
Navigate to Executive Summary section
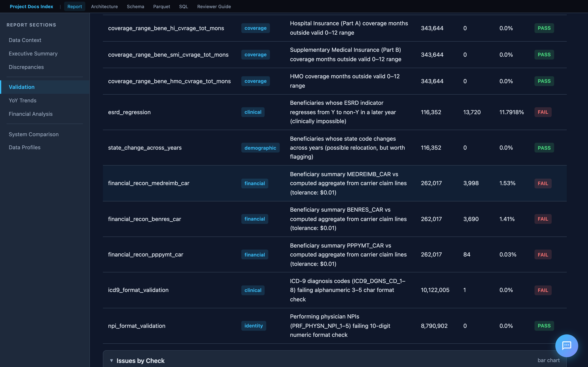(33, 54)
